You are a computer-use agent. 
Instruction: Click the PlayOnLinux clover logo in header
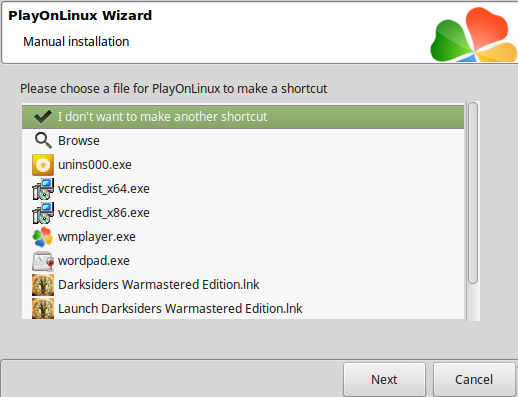coord(474,35)
